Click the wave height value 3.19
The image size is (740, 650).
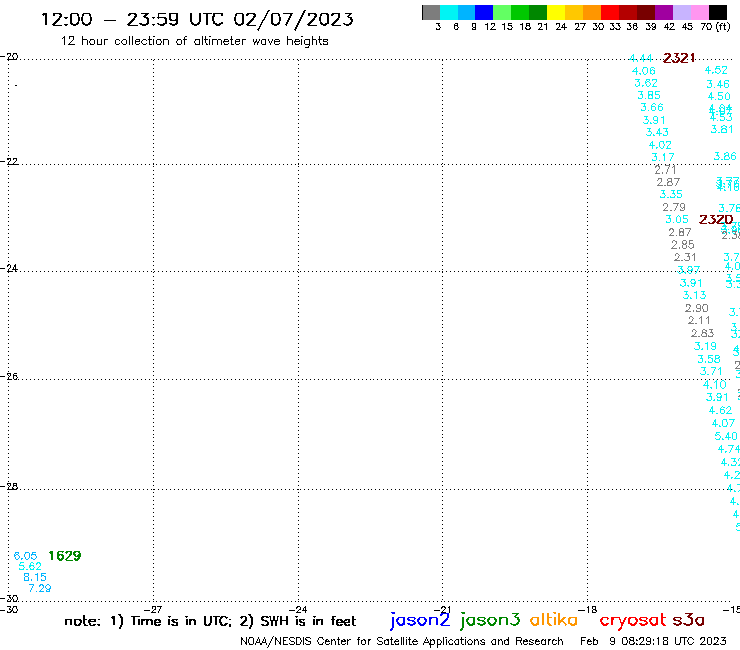tap(705, 346)
